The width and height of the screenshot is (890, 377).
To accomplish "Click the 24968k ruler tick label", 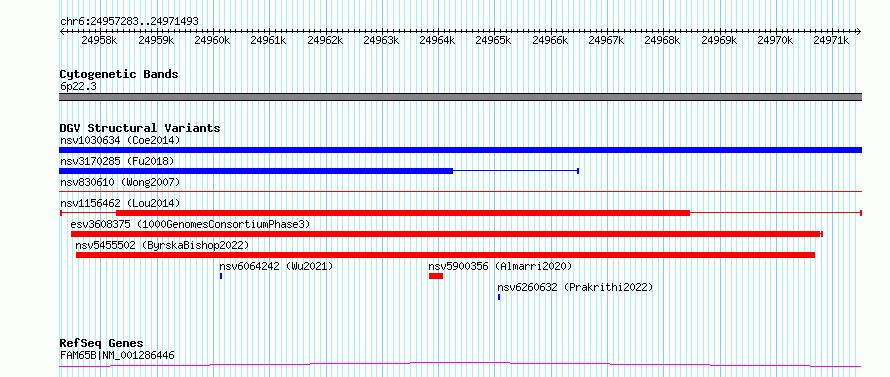I will pos(662,40).
